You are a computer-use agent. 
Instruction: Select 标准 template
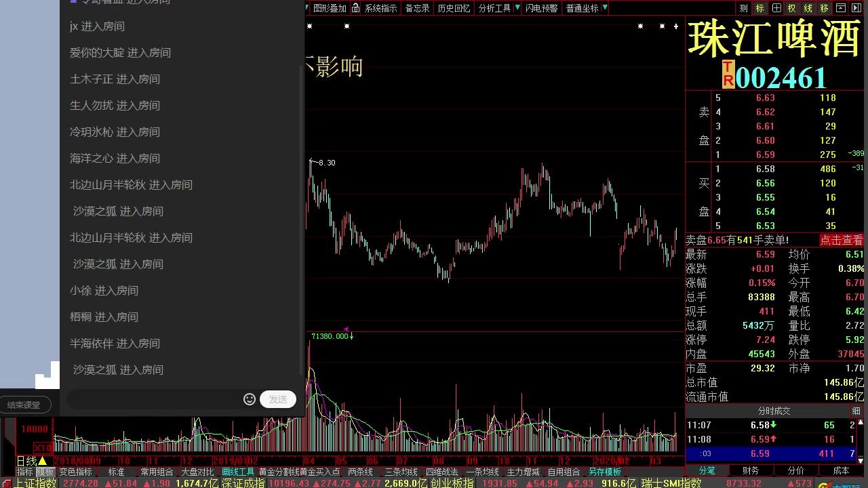coord(116,472)
